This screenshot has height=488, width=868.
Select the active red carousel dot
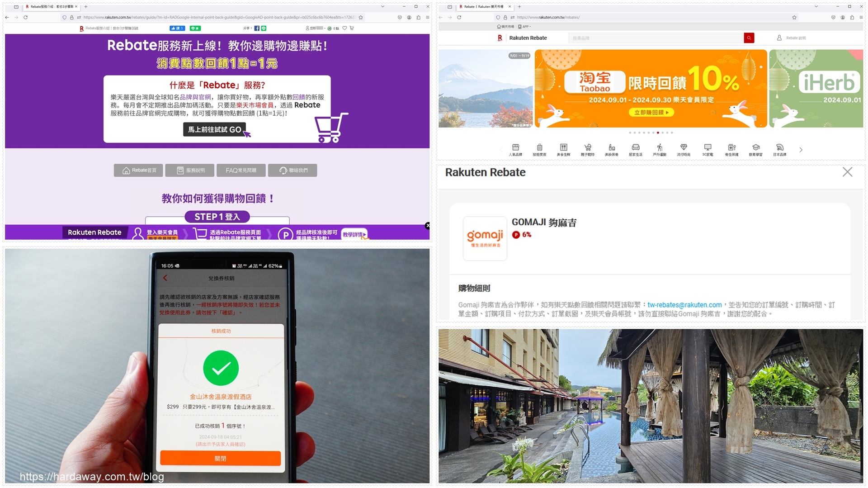click(658, 133)
